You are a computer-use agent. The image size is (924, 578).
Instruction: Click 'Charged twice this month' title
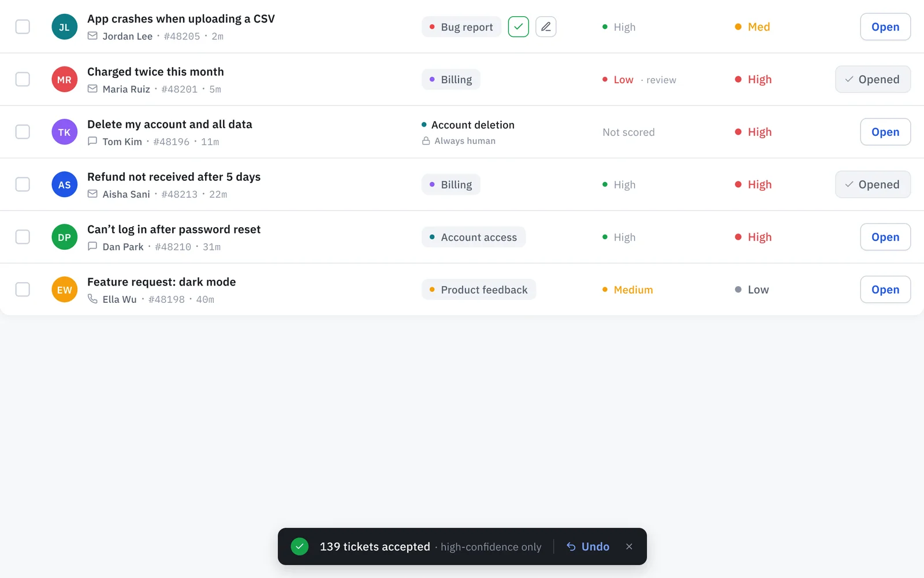click(x=155, y=72)
